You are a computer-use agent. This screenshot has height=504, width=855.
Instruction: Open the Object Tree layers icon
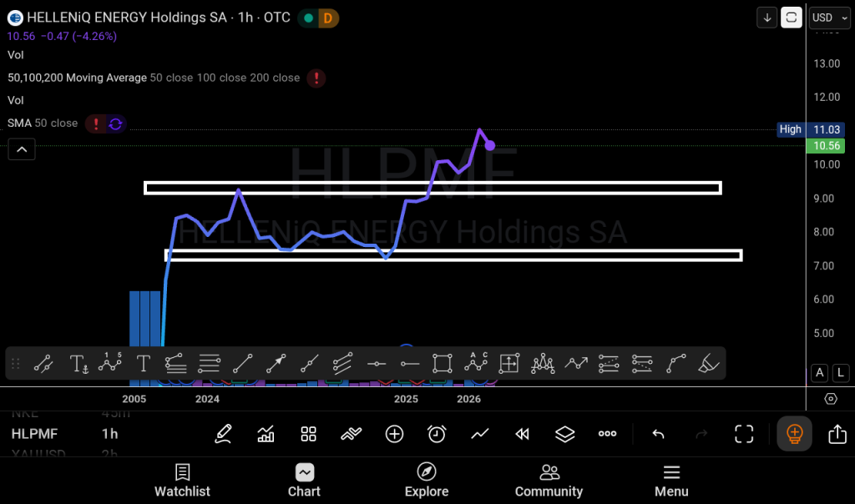pos(564,434)
